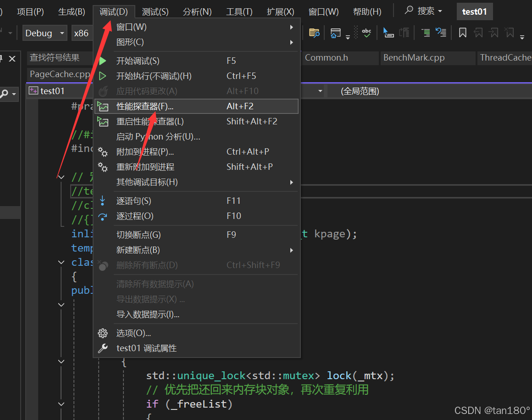The width and height of the screenshot is (532, 420).
Task: Select 逐过程(O) menu entry
Action: (x=196, y=216)
